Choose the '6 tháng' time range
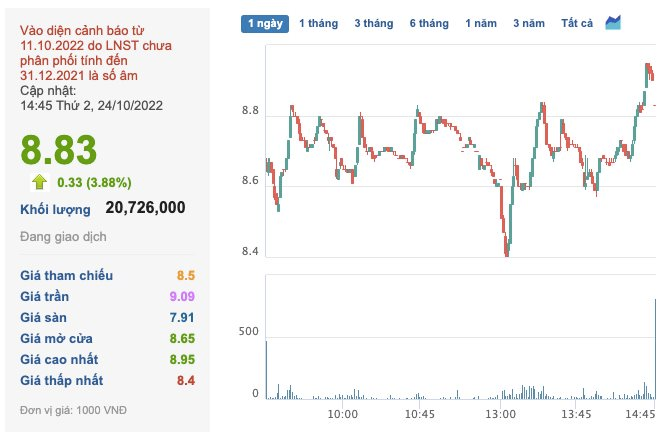This screenshot has height=432, width=661. coord(428,23)
